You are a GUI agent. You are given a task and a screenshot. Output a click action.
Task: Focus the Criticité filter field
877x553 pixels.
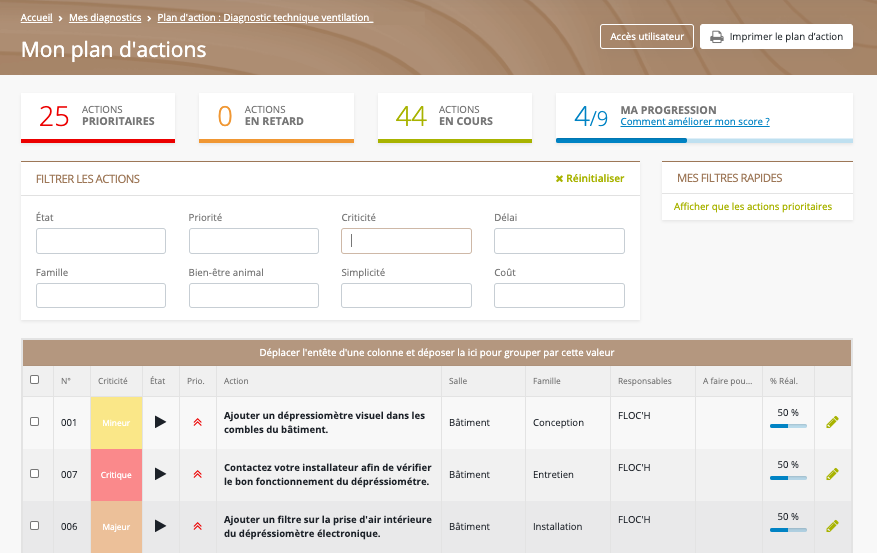pyautogui.click(x=407, y=241)
